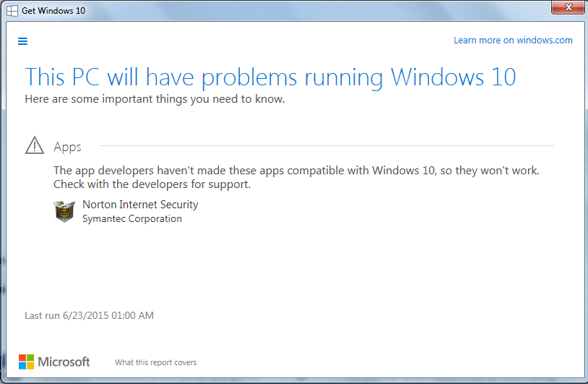The width and height of the screenshot is (588, 384).
Task: Click the Microsoft wordmark text
Action: [x=64, y=362]
